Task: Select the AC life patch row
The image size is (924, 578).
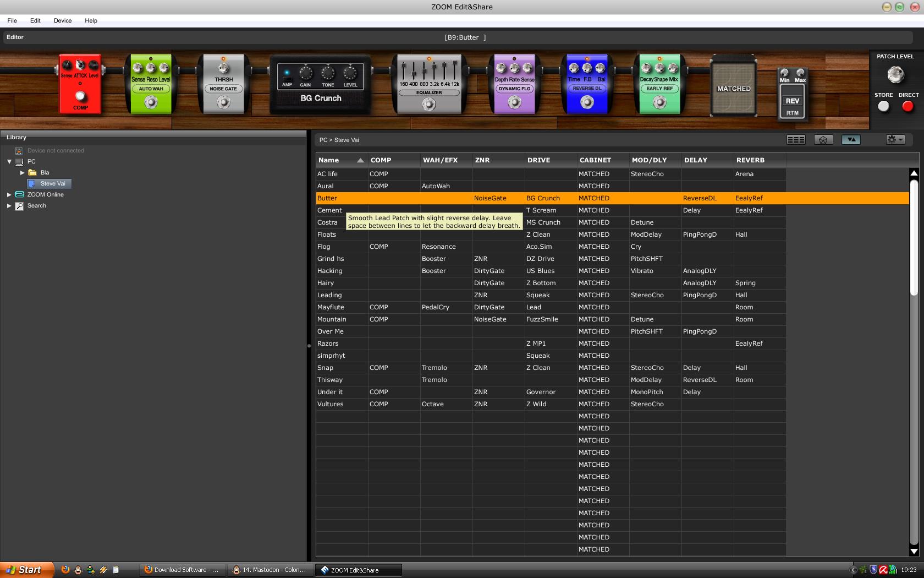Action: click(551, 174)
